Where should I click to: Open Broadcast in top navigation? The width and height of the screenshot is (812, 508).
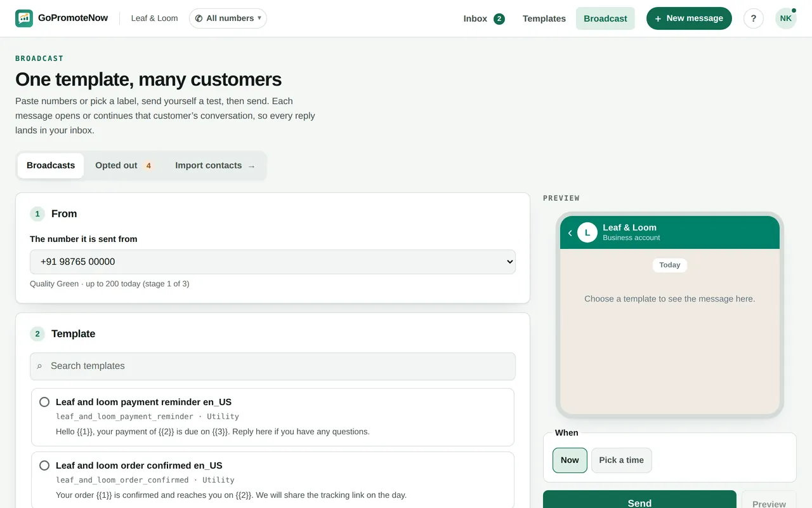(605, 18)
